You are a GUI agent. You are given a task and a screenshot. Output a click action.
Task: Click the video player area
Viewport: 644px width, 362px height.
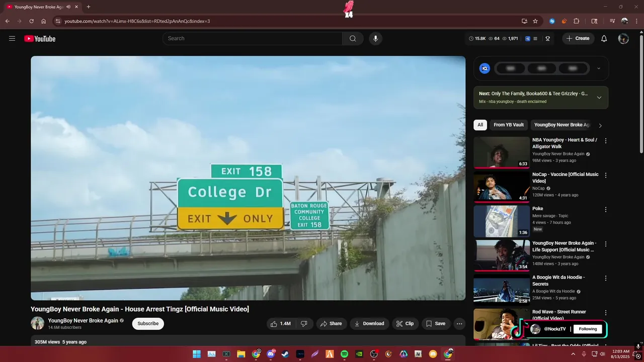coord(248,178)
